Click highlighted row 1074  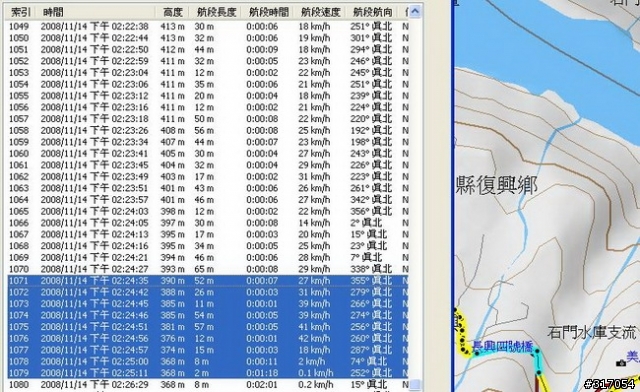[x=208, y=316]
